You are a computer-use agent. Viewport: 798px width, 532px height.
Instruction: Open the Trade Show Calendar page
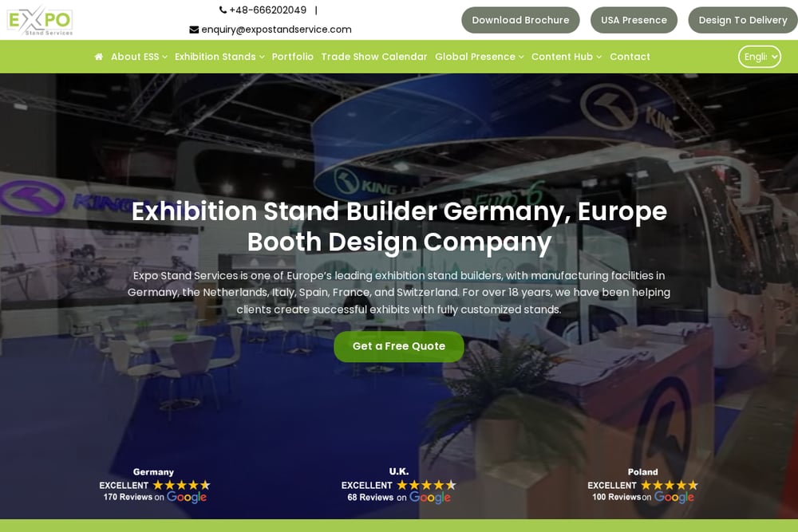coord(374,57)
